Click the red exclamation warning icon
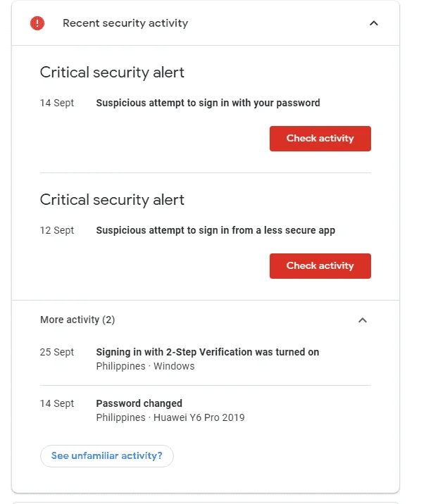 click(37, 23)
